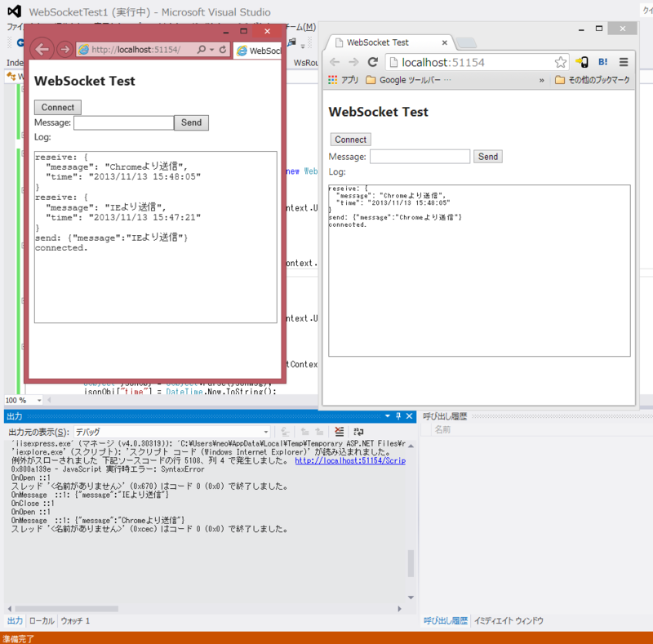The width and height of the screenshot is (653, 644).
Task: Open Chrome hamburger menu
Action: [624, 62]
